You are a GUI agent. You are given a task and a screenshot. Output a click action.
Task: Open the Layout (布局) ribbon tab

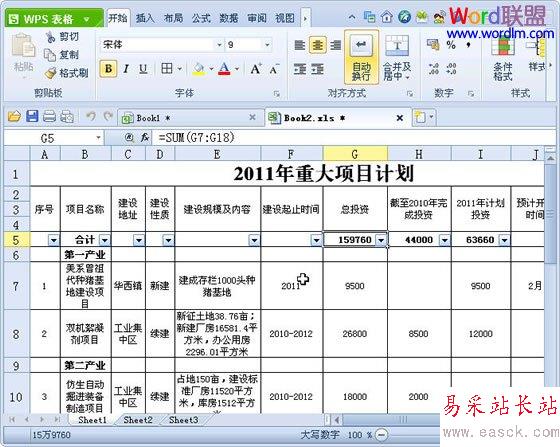point(173,18)
